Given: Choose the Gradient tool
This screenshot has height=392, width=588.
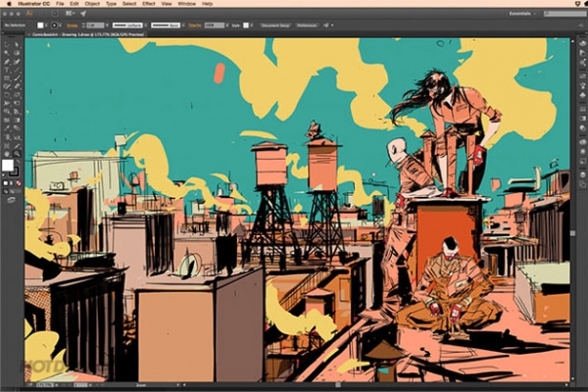Looking at the screenshot, I should (x=17, y=121).
